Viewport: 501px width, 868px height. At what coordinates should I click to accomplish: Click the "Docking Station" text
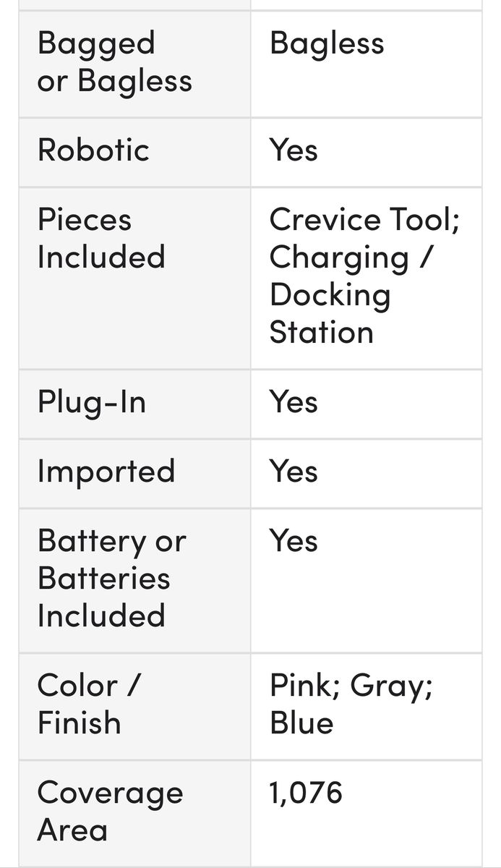click(x=330, y=314)
